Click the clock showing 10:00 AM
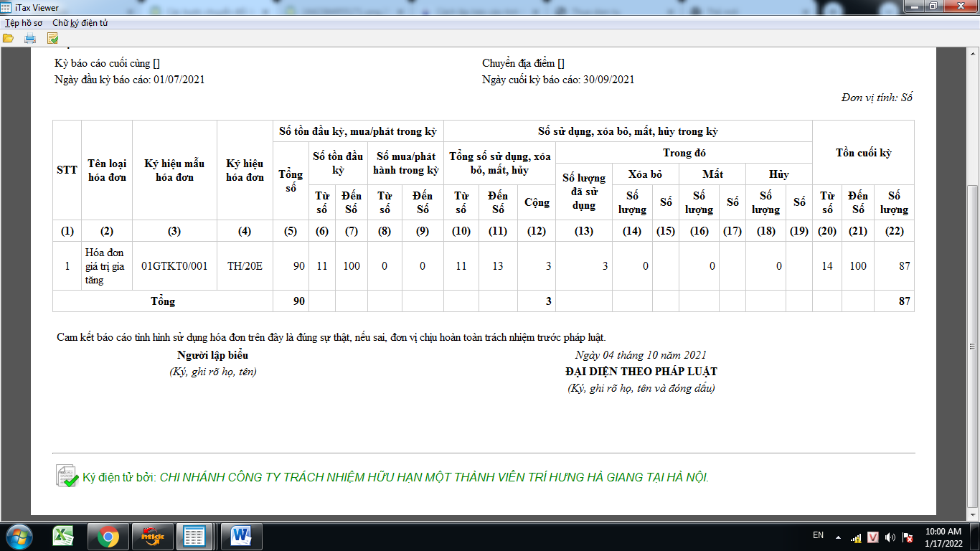This screenshot has width=980, height=551. 943,537
